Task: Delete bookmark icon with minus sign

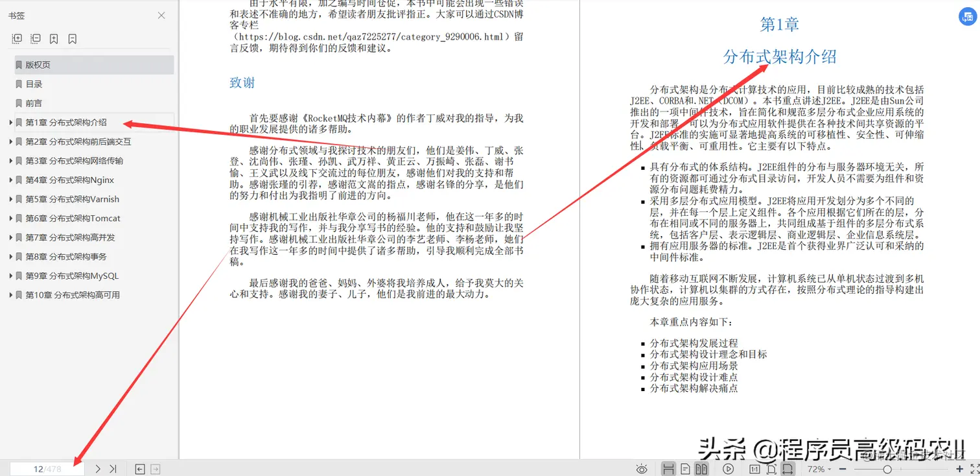Action: tap(73, 39)
